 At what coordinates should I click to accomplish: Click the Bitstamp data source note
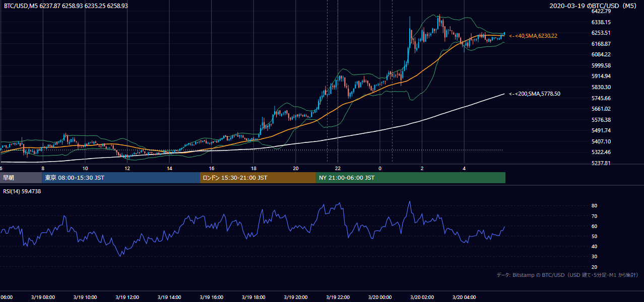567,275
